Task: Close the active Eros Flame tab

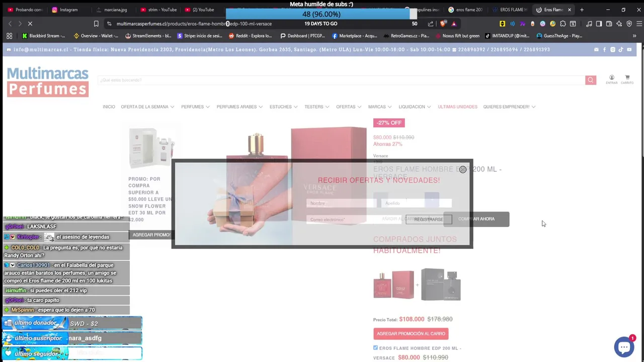Action: pos(570,10)
